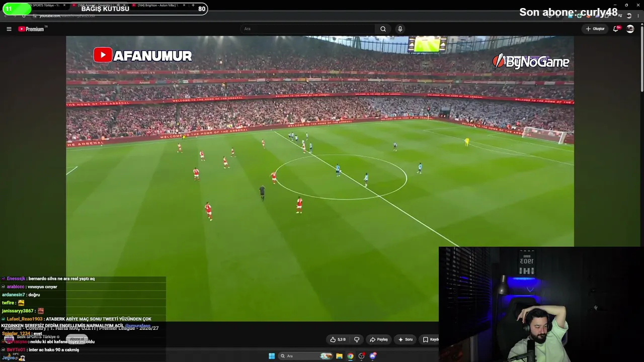This screenshot has width=644, height=362.
Task: Open the YouTube account avatar menu
Action: click(x=630, y=29)
